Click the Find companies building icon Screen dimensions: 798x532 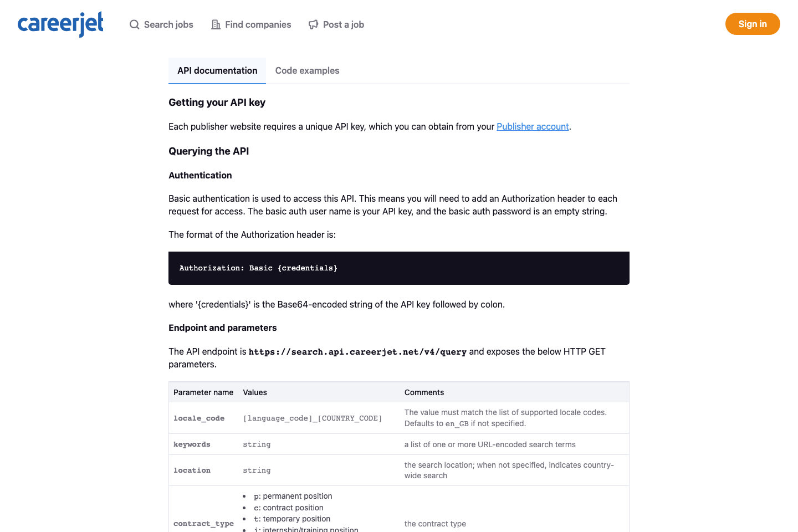[215, 24]
